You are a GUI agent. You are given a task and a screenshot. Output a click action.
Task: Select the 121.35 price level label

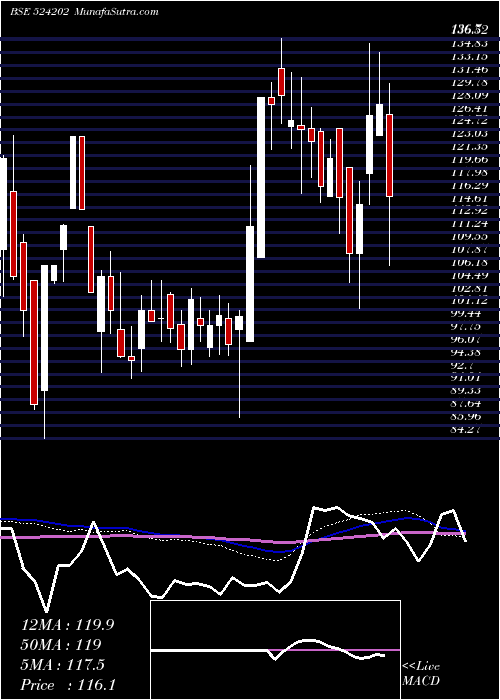click(470, 146)
